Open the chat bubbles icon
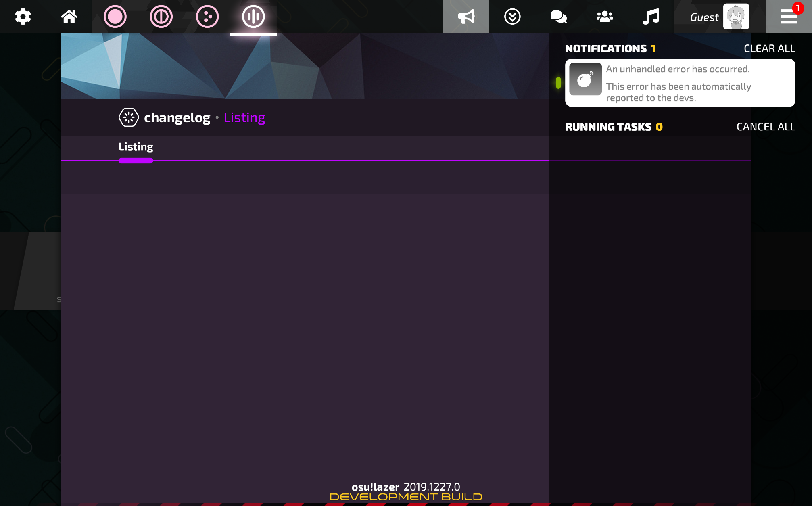The height and width of the screenshot is (506, 812). click(559, 17)
